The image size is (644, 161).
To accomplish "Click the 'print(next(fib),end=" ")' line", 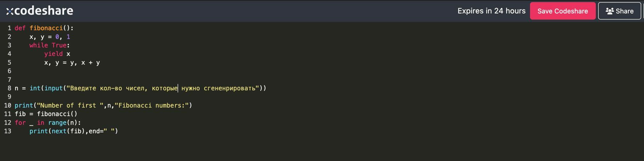I will click(x=74, y=131).
